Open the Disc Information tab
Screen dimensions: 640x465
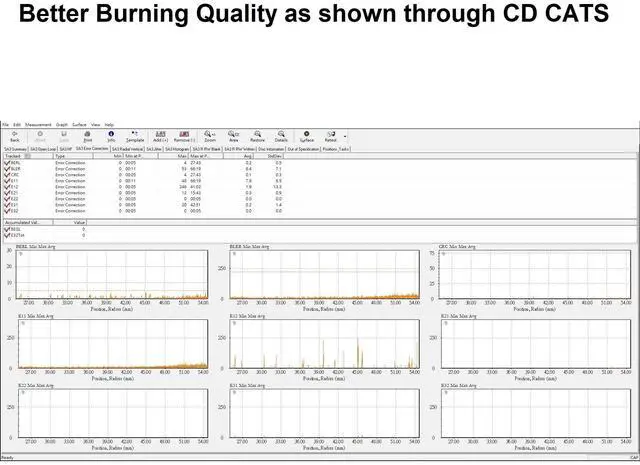(x=271, y=149)
